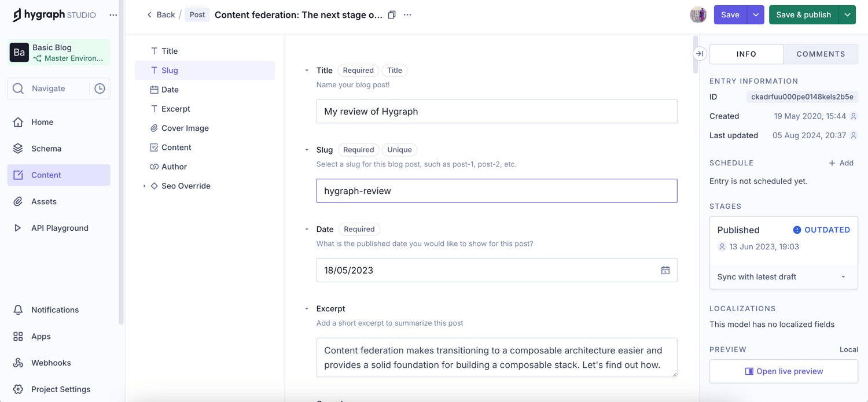Jump to Cover Image field in outline
Image resolution: width=868 pixels, height=402 pixels.
[x=205, y=128]
